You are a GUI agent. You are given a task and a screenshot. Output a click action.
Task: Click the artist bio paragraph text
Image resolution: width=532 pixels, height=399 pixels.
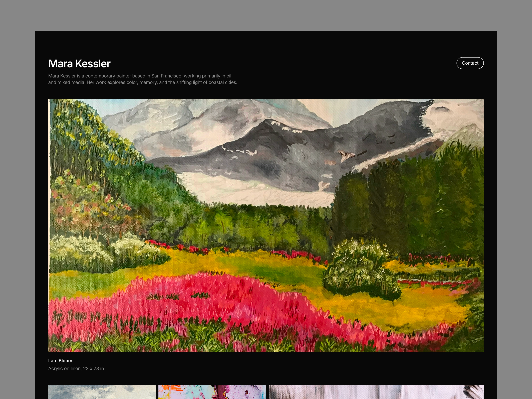pos(143,79)
